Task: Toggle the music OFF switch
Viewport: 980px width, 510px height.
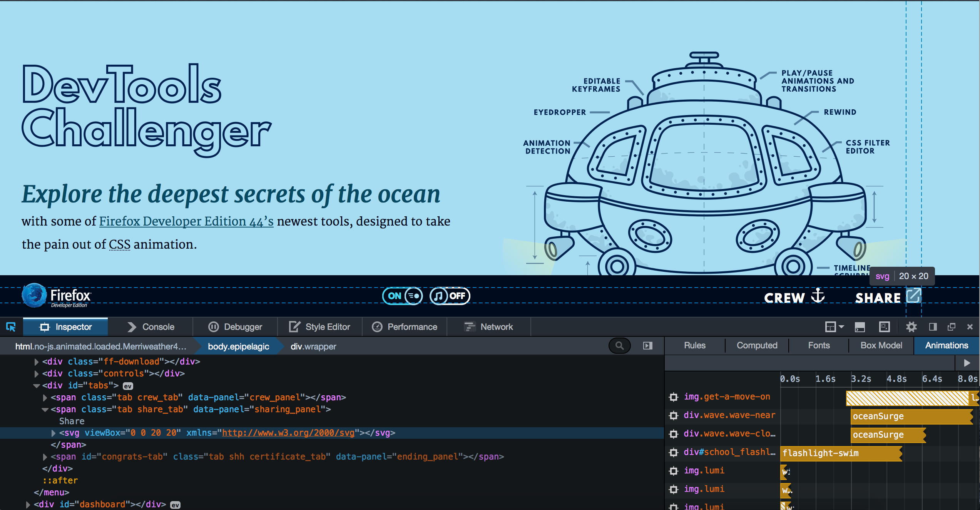Action: point(450,296)
